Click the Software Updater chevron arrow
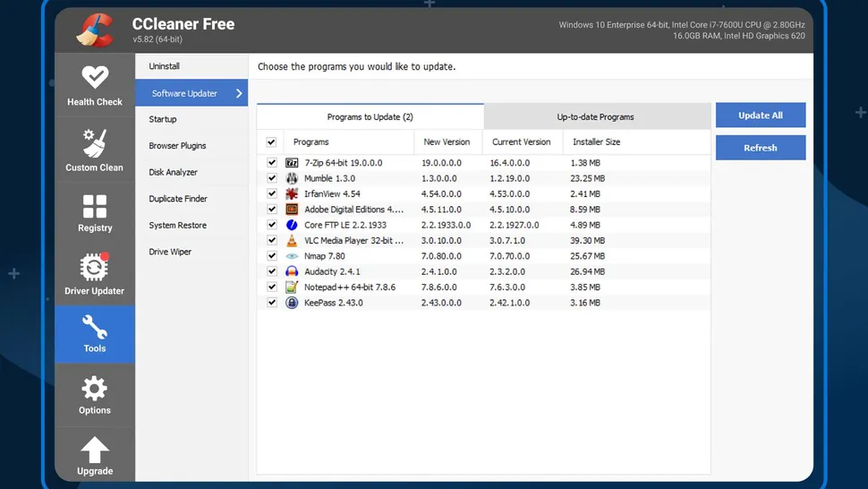The image size is (868, 489). (x=239, y=93)
